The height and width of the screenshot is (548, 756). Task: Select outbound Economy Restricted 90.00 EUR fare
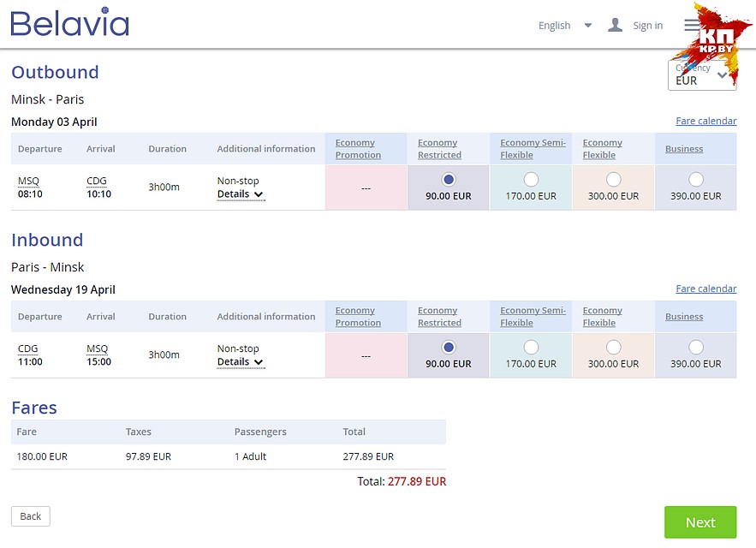(x=449, y=180)
